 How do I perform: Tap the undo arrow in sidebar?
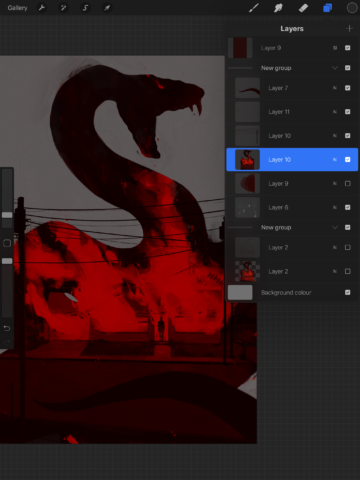coord(7,328)
